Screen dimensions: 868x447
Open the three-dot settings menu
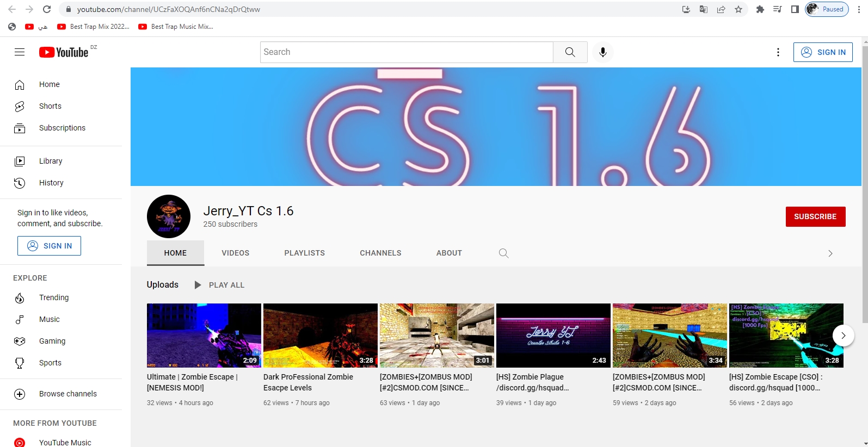coord(778,52)
